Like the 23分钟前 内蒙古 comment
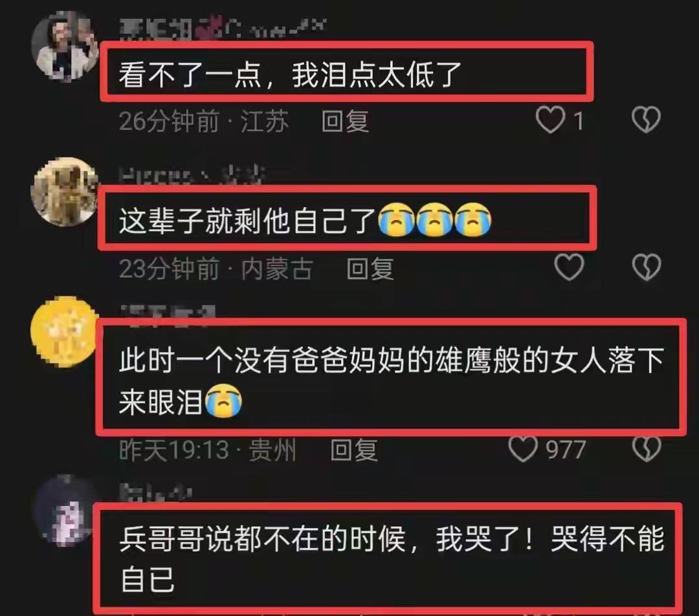The width and height of the screenshot is (699, 616). [569, 267]
